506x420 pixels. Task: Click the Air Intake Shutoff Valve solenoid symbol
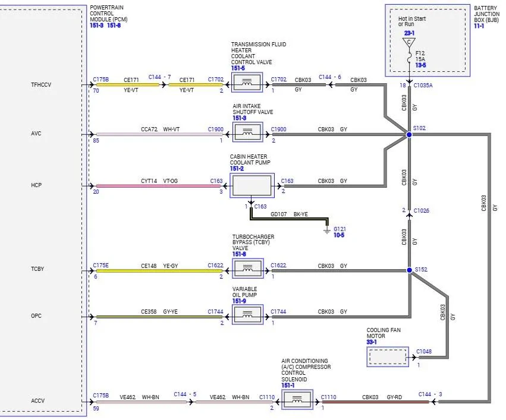tap(247, 132)
